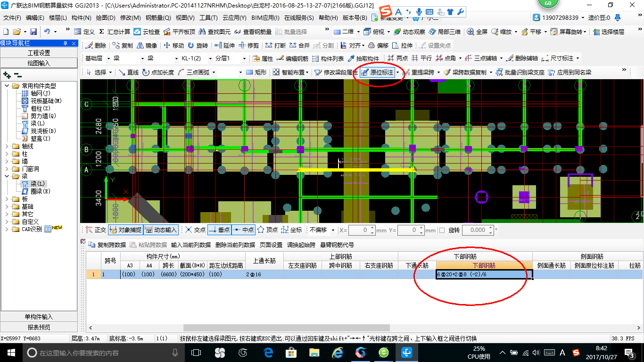
Task: Select the 移动 move tool
Action: [173, 45]
